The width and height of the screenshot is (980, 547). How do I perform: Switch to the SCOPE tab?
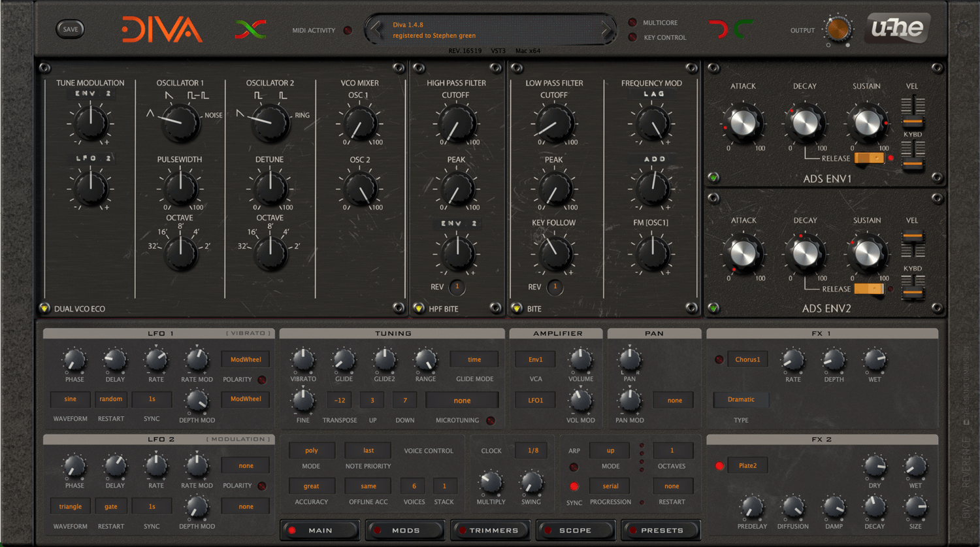click(576, 530)
